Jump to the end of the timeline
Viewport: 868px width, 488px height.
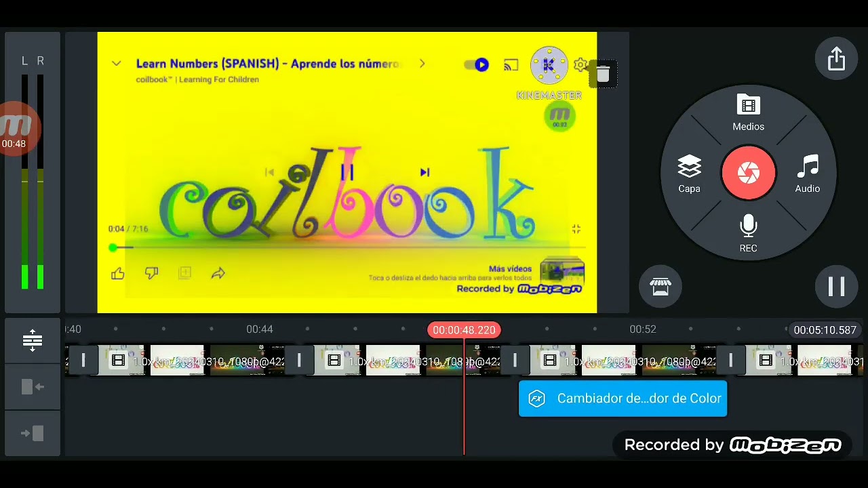33,433
